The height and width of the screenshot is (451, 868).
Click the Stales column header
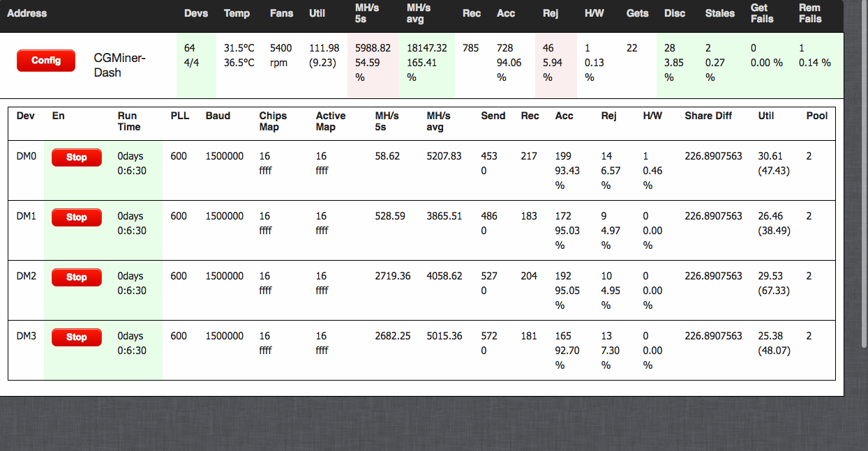pos(719,13)
